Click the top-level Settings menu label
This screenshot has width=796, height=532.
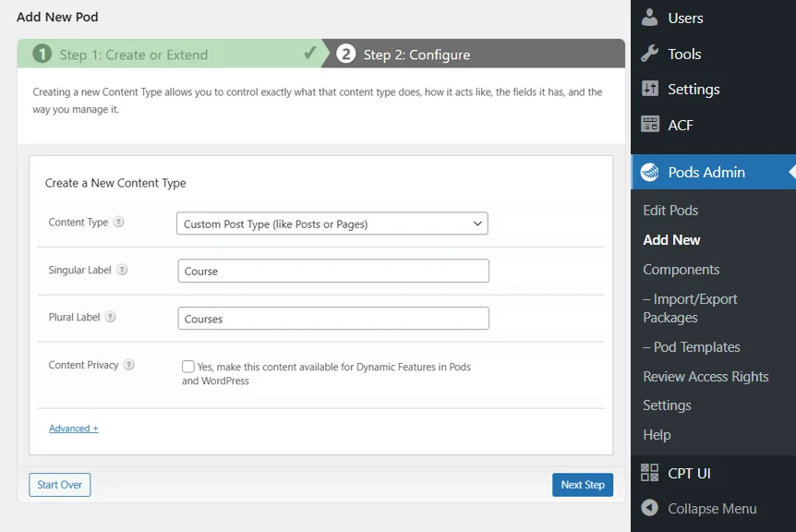pos(693,90)
